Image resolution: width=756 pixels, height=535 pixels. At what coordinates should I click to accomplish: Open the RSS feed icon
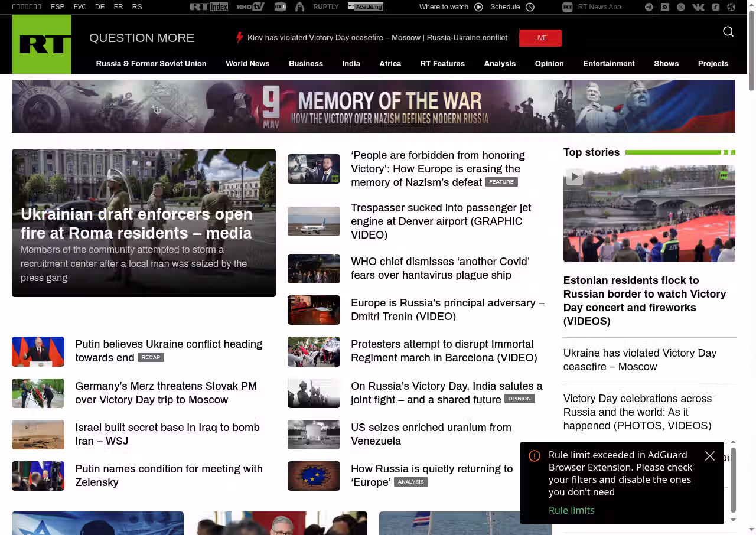tap(665, 7)
